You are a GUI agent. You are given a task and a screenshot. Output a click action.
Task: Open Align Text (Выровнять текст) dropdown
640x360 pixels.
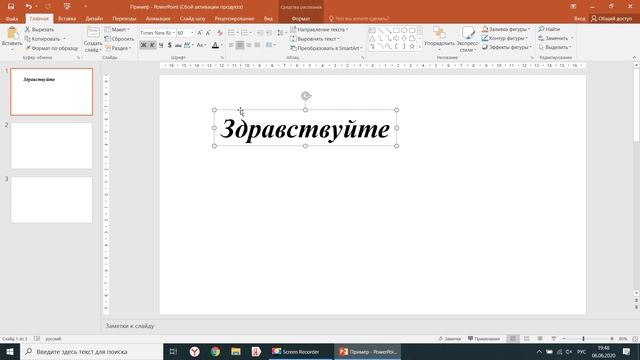coord(315,39)
